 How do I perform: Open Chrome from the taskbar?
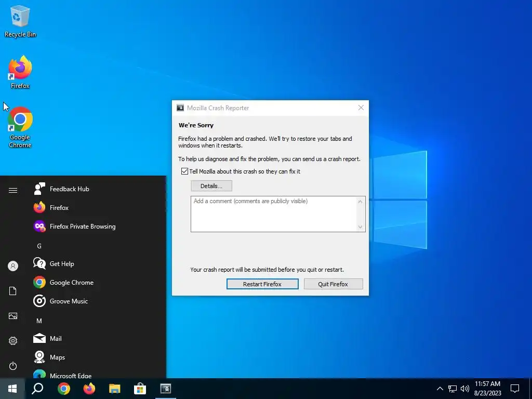pyautogui.click(x=64, y=389)
